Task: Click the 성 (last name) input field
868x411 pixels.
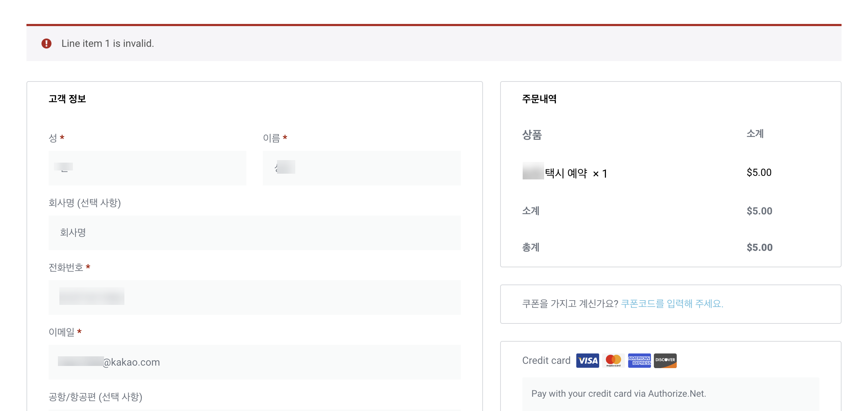Action: (147, 168)
